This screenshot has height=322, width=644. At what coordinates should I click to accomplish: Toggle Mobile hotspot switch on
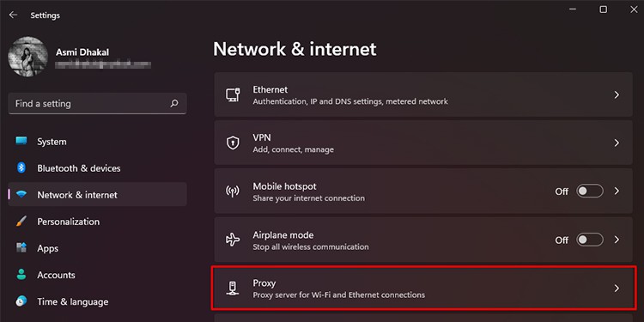point(590,191)
